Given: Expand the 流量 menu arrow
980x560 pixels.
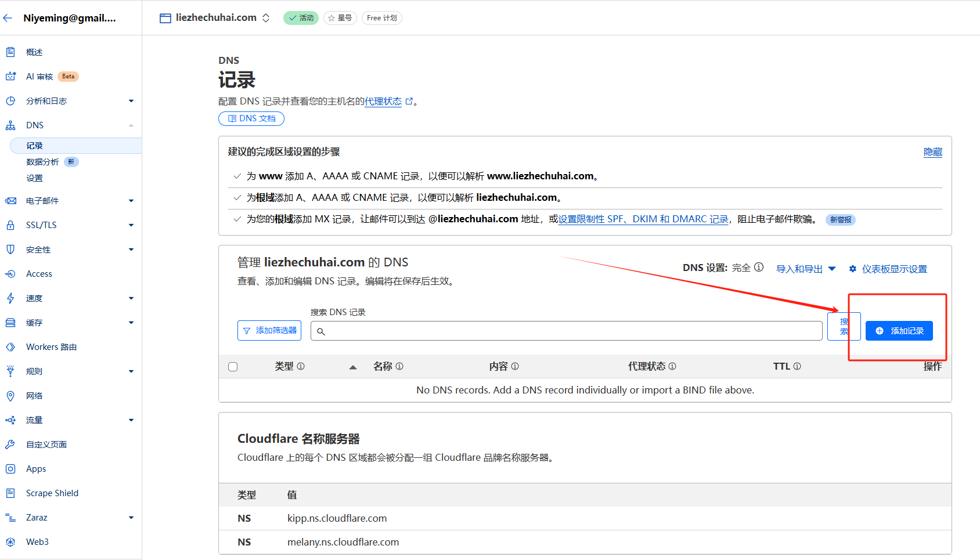Looking at the screenshot, I should (131, 420).
